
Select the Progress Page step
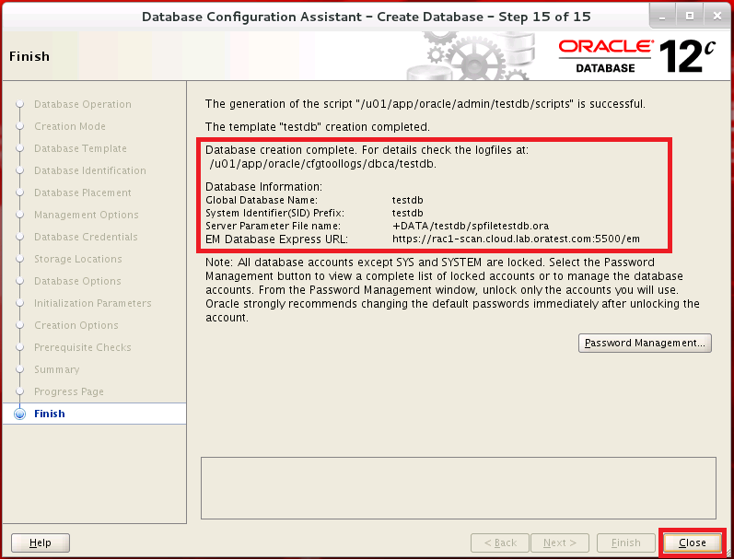[x=69, y=391]
